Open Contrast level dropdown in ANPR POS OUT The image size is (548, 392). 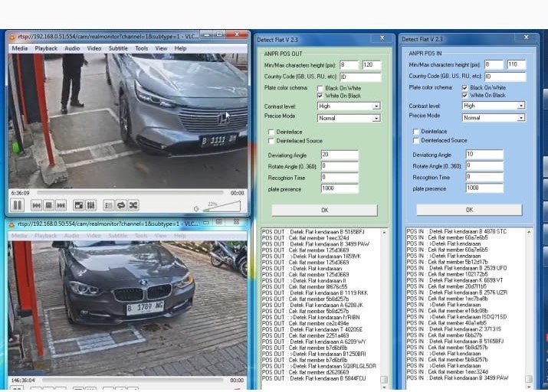376,106
